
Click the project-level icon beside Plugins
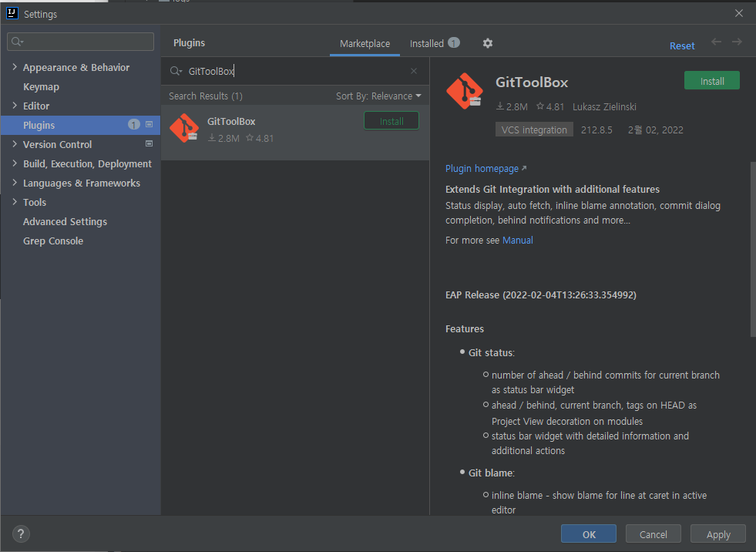tap(149, 124)
